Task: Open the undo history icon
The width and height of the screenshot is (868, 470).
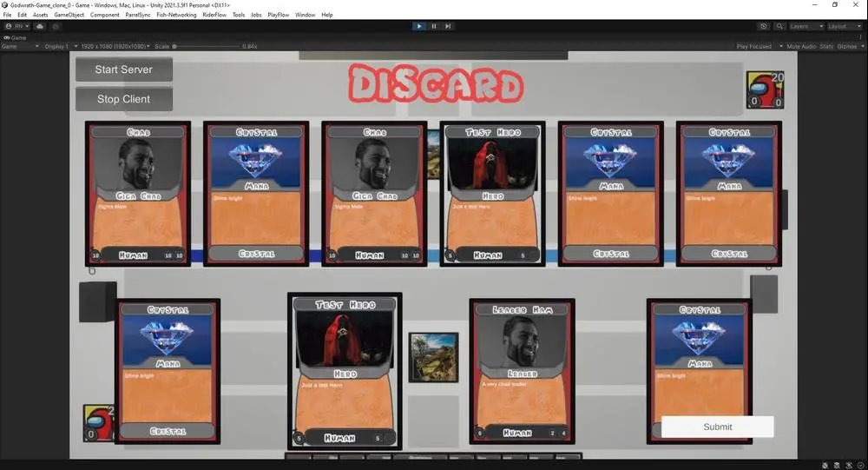Action: tap(764, 26)
